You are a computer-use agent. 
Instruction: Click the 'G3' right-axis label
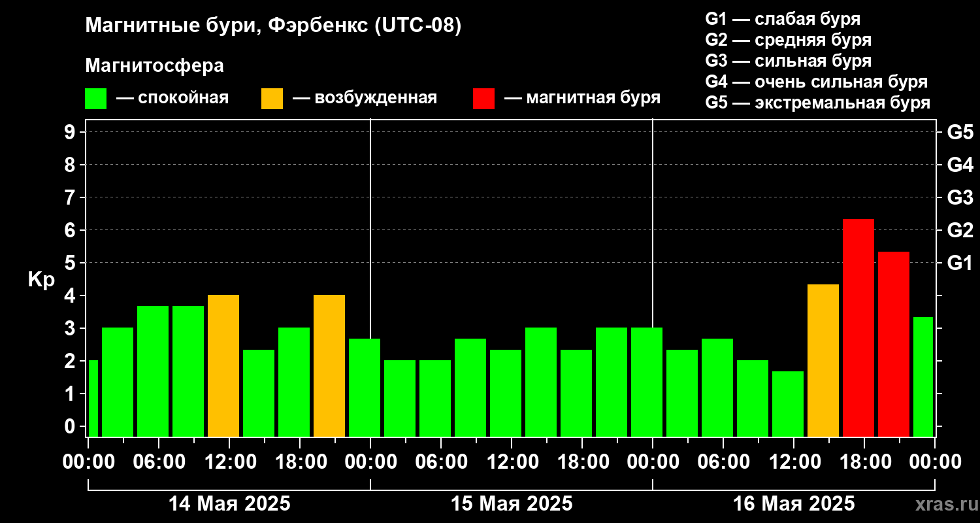coord(960,197)
